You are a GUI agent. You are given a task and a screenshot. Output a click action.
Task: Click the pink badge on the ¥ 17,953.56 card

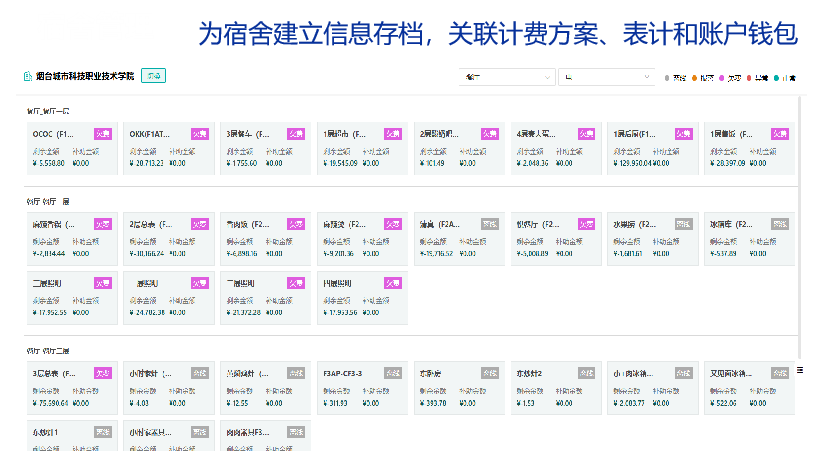pyautogui.click(x=393, y=283)
